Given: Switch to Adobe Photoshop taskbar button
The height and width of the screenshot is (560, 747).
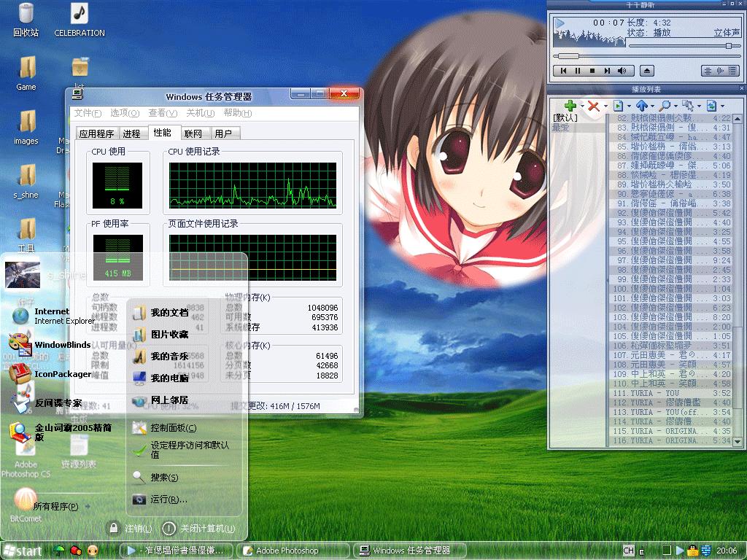Looking at the screenshot, I should 293,551.
